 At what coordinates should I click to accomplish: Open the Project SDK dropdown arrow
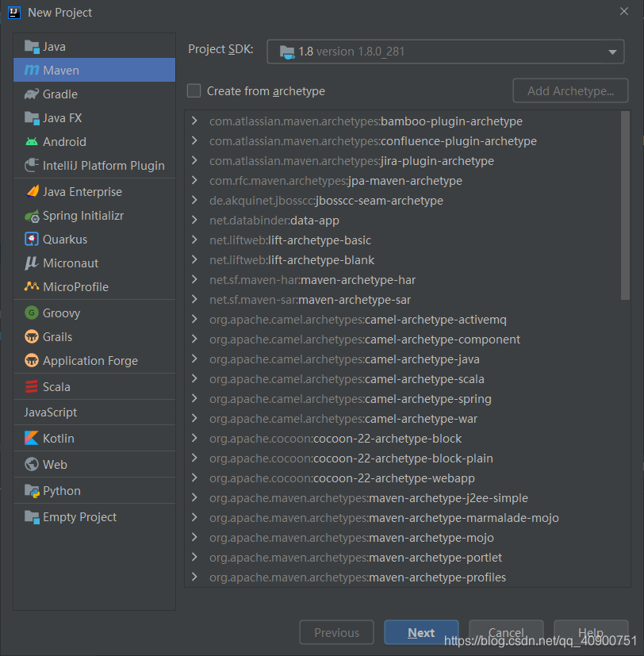612,52
